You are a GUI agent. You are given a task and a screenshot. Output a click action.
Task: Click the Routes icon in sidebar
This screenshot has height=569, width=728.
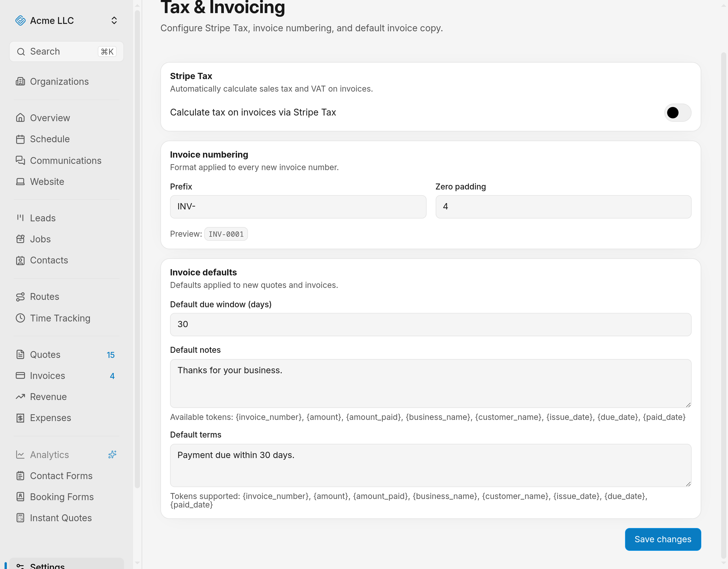(20, 296)
